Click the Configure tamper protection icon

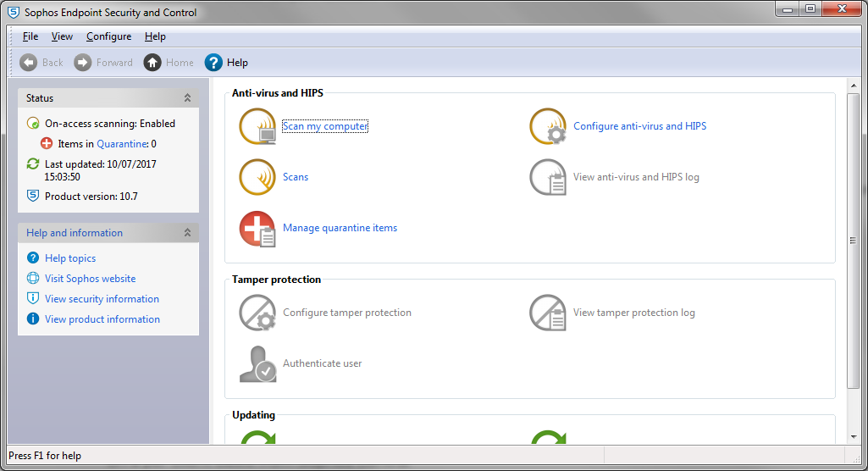(257, 313)
